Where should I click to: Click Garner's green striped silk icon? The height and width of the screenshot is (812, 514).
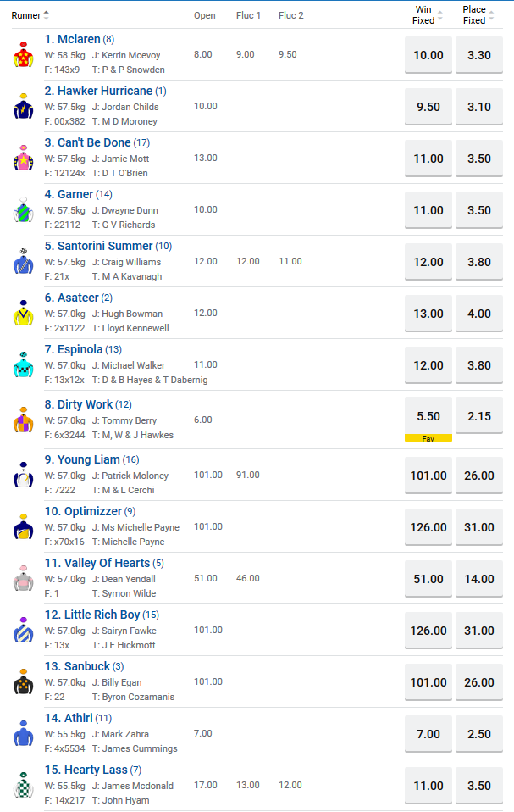click(23, 210)
